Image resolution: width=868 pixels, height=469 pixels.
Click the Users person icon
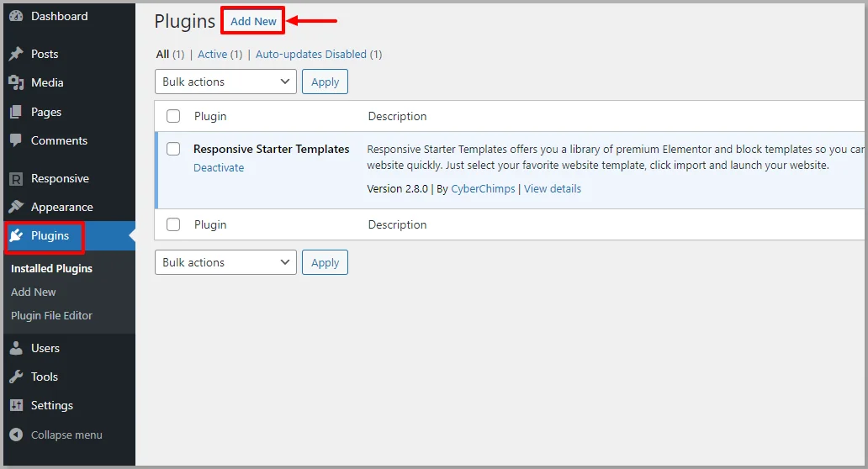coord(16,348)
